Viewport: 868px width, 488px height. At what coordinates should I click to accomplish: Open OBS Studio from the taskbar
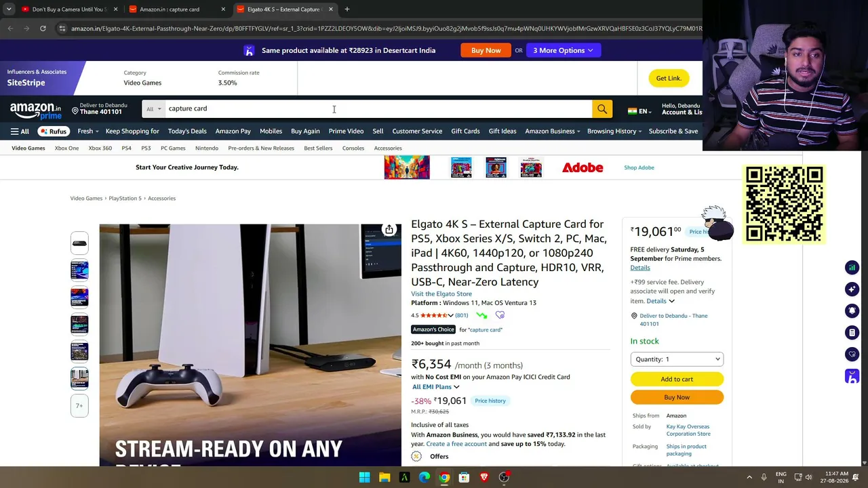pyautogui.click(x=504, y=477)
